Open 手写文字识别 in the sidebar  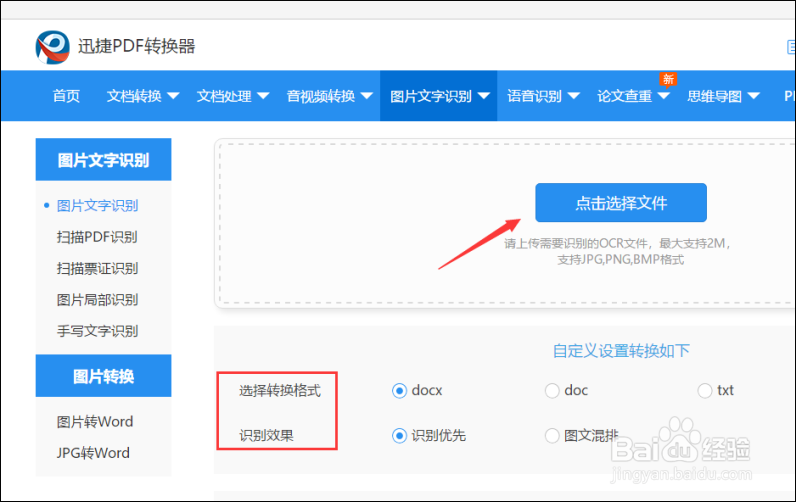click(x=97, y=331)
